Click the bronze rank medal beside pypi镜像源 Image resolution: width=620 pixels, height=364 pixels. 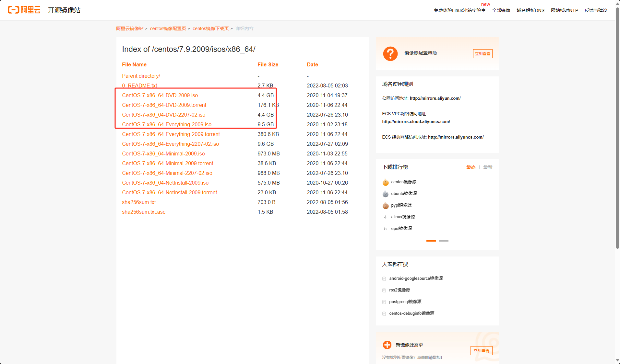coord(386,205)
